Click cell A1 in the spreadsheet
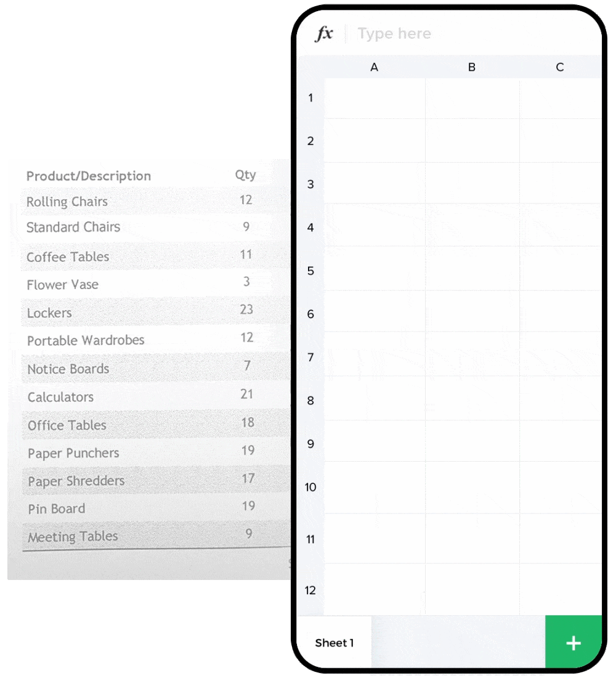The height and width of the screenshot is (678, 616). (375, 99)
